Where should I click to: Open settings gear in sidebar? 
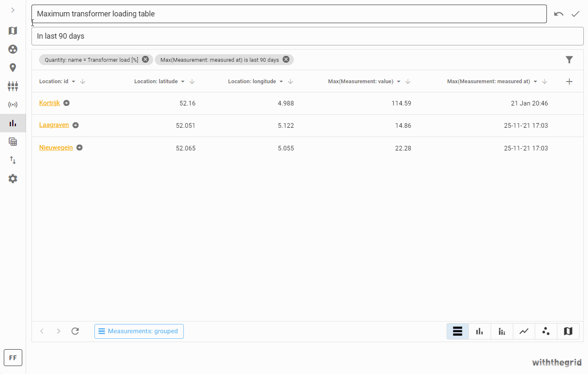point(13,179)
